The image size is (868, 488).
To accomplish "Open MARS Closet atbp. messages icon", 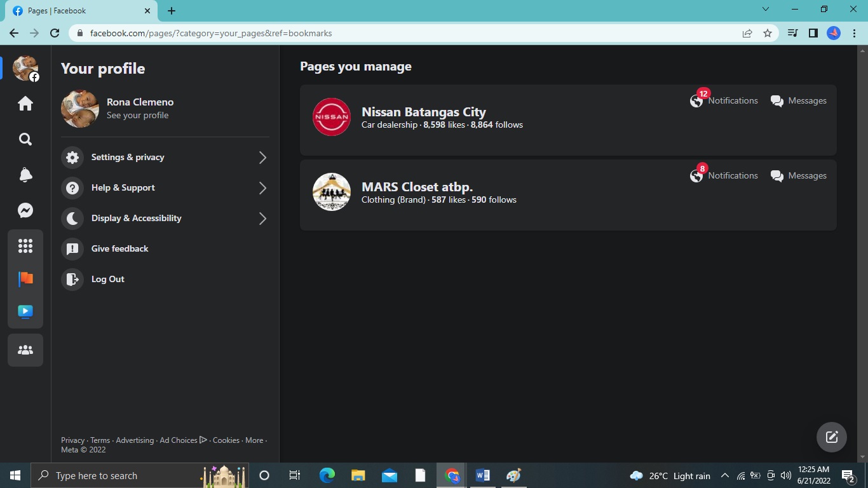I will point(776,176).
